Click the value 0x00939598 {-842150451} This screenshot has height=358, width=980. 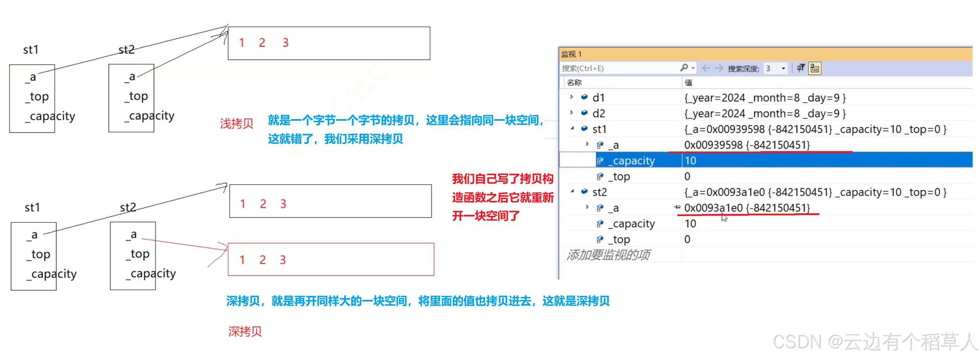tap(747, 145)
